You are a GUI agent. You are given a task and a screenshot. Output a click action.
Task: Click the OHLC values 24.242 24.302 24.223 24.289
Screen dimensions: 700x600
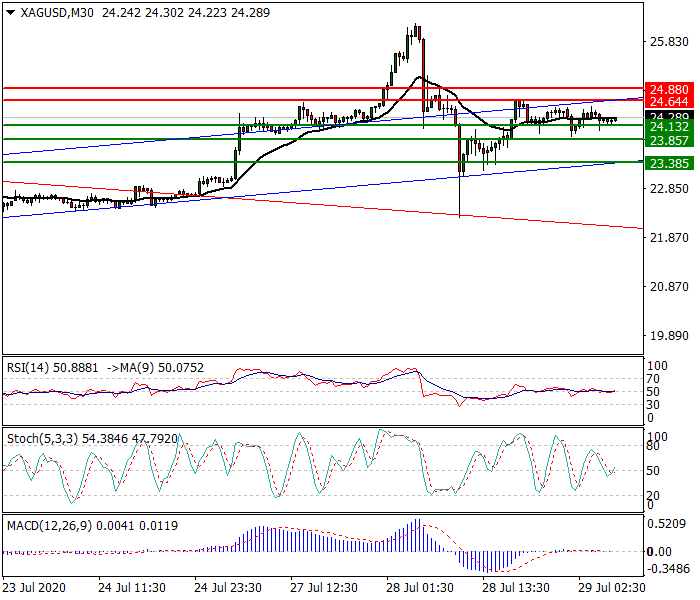click(186, 13)
